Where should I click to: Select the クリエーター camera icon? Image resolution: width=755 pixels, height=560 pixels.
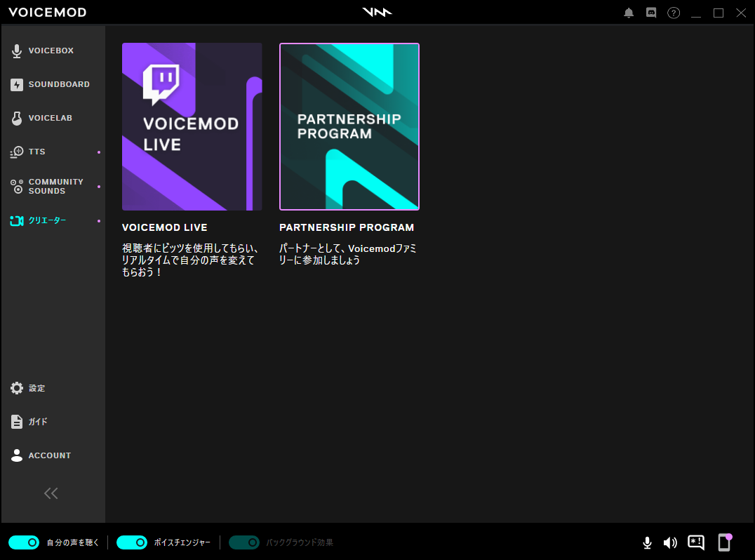(x=17, y=220)
